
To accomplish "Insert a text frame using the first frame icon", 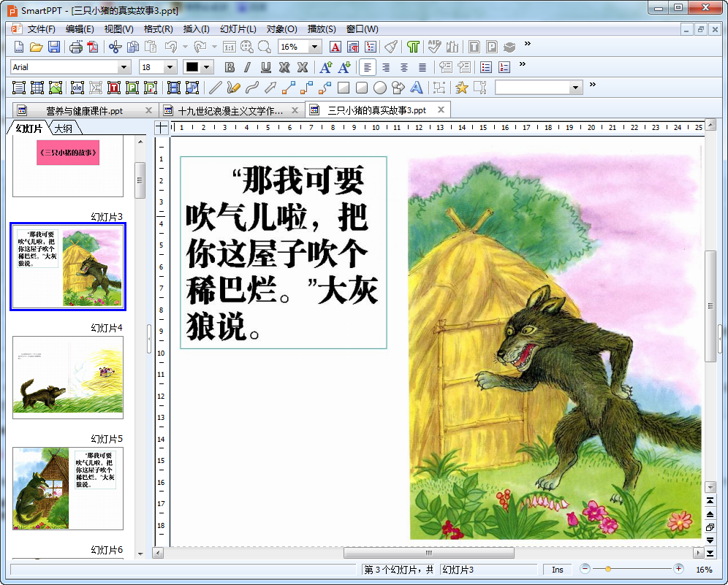I will click(x=19, y=88).
